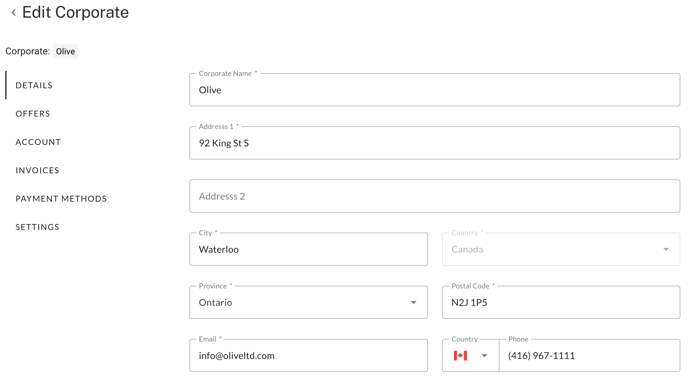This screenshot has width=688, height=382.
Task: Go to the Invoices section
Action: point(37,170)
